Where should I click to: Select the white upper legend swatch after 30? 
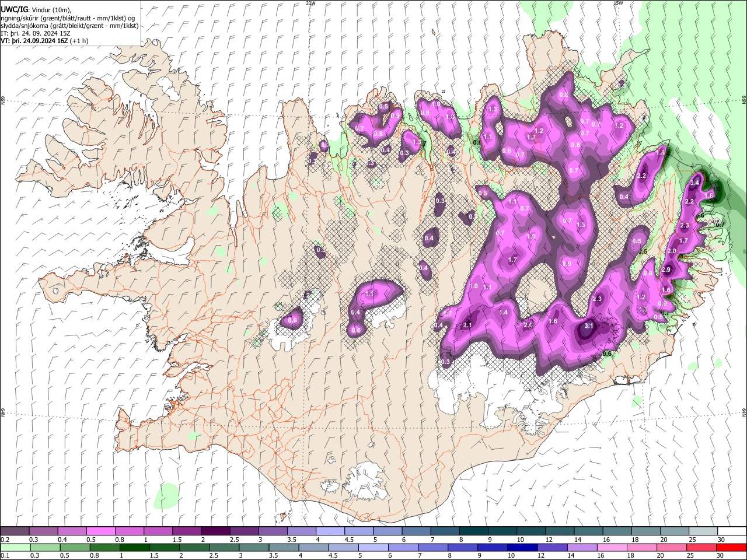(731, 531)
